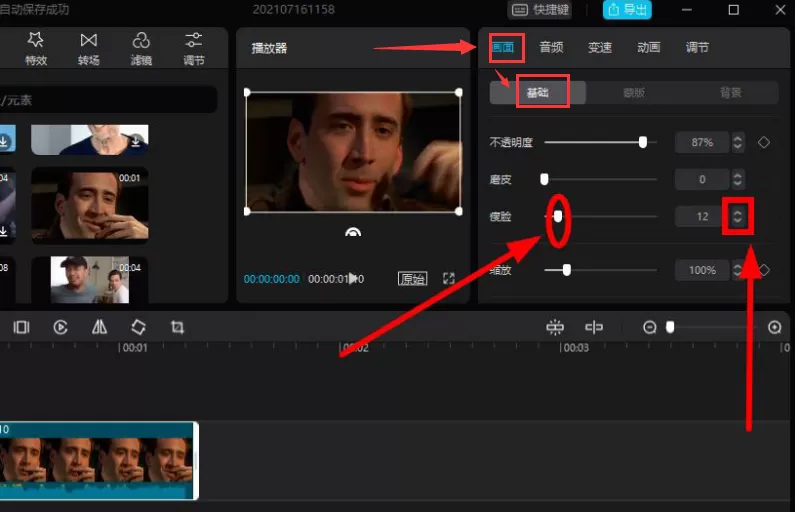Image resolution: width=795 pixels, height=512 pixels.
Task: Toggle the 原始 aspect ratio button
Action: click(412, 278)
